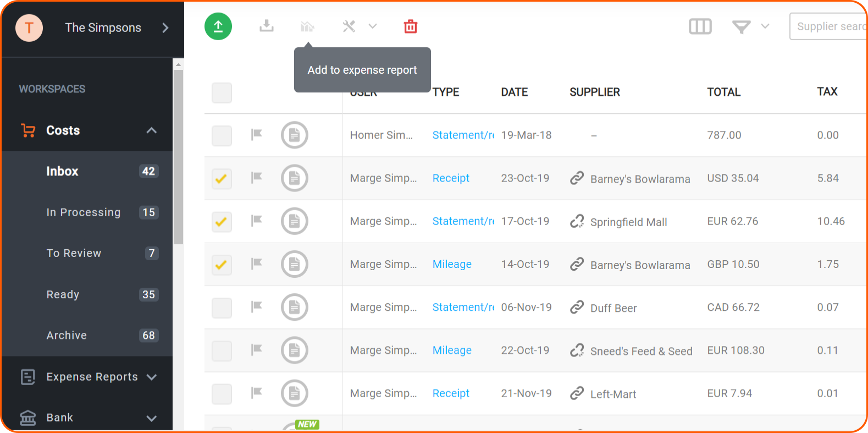Open the tools wrench icon
The image size is (868, 433).
[349, 26]
